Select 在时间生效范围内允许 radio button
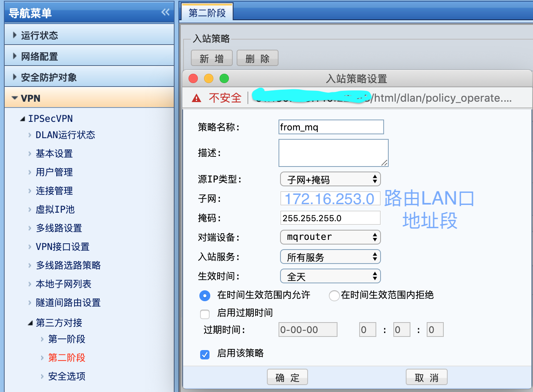 tap(205, 296)
